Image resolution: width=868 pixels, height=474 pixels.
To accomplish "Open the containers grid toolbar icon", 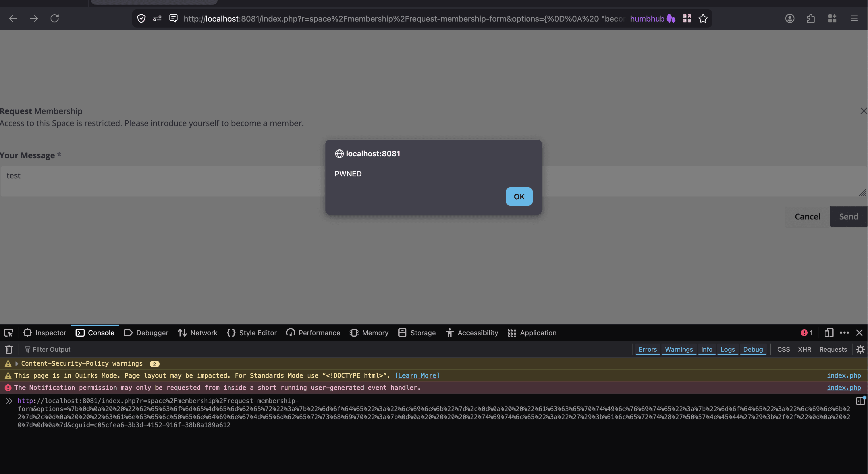I will click(832, 19).
